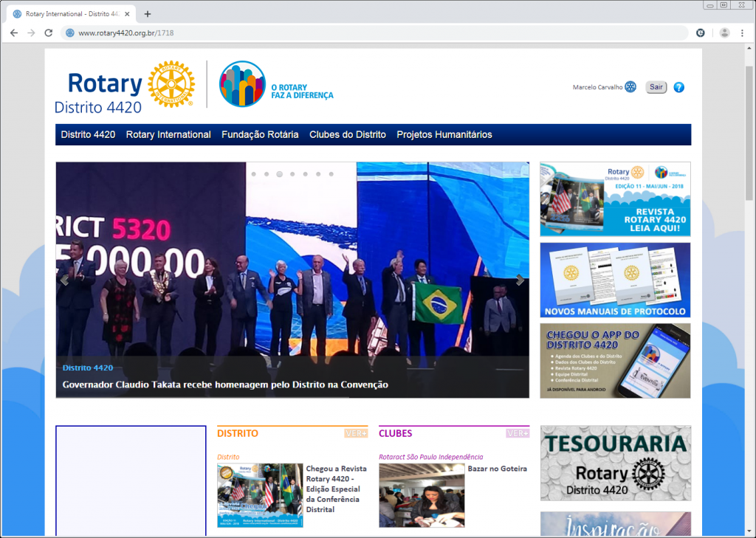The width and height of the screenshot is (756, 538).
Task: Select the last carousel indicator dot
Action: point(331,175)
